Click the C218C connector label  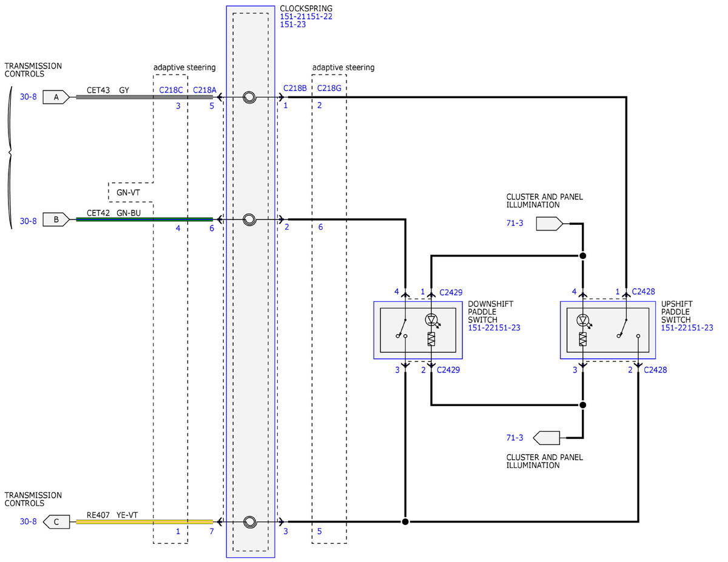coord(170,90)
